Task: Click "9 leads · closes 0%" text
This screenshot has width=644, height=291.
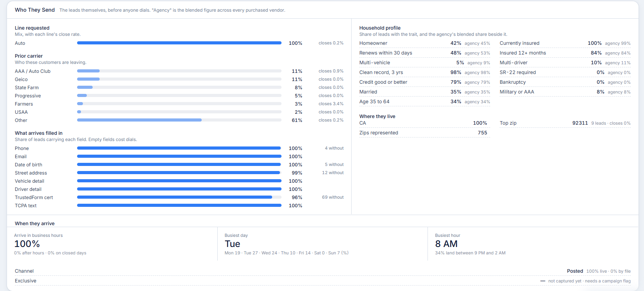Action: click(611, 123)
